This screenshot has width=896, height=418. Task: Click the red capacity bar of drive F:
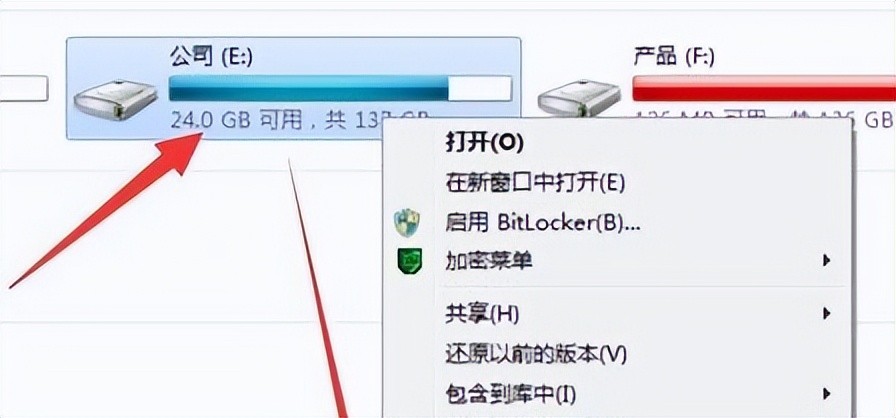tap(764, 89)
